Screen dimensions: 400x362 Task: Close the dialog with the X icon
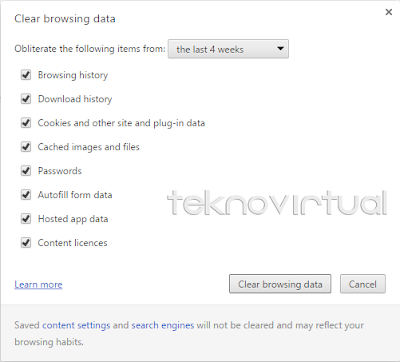click(x=388, y=12)
